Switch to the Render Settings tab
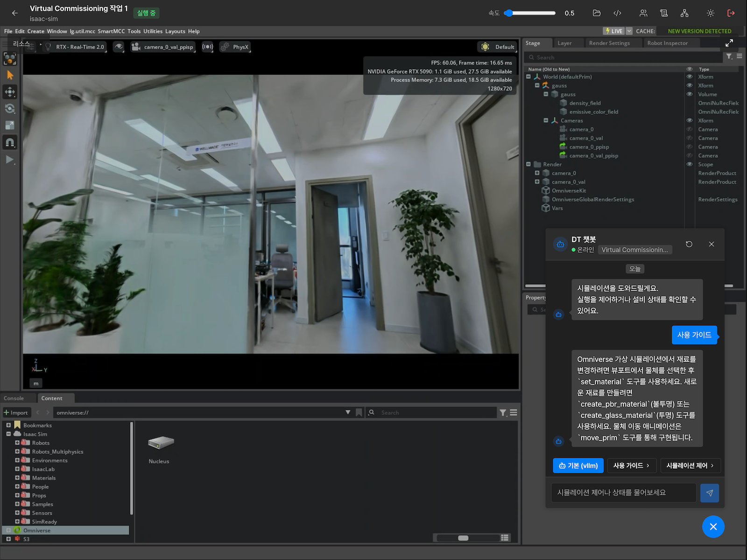The height and width of the screenshot is (560, 747). point(609,43)
